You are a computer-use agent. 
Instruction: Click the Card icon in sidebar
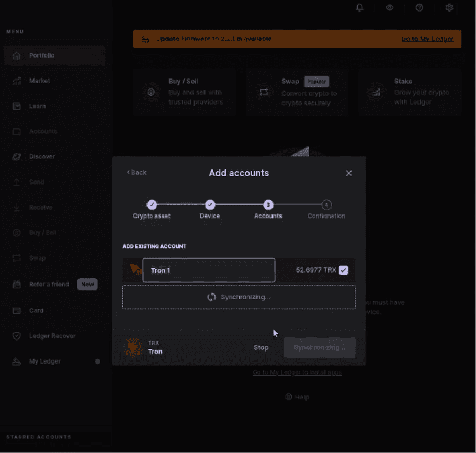pyautogui.click(x=17, y=311)
